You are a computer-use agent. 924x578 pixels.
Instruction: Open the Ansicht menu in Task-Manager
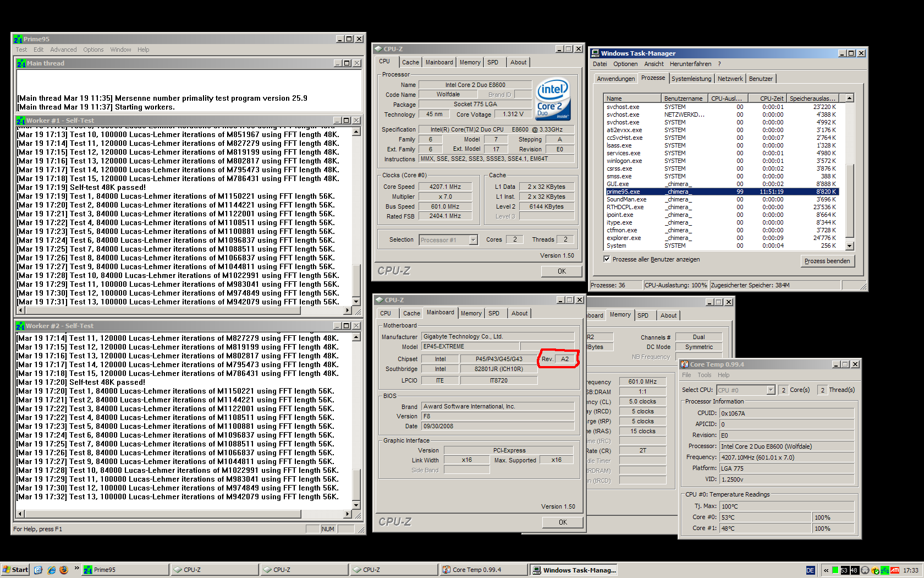point(654,64)
